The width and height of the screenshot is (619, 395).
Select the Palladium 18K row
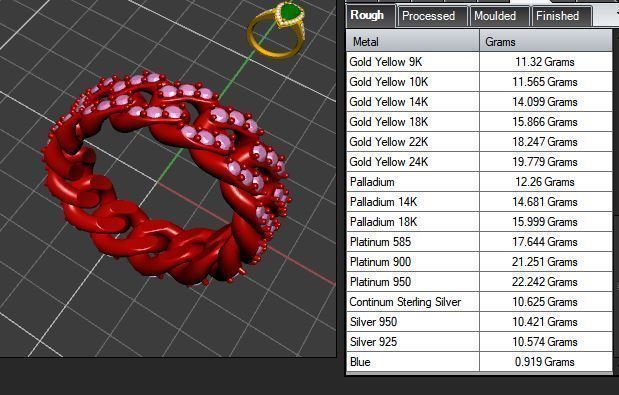[479, 222]
